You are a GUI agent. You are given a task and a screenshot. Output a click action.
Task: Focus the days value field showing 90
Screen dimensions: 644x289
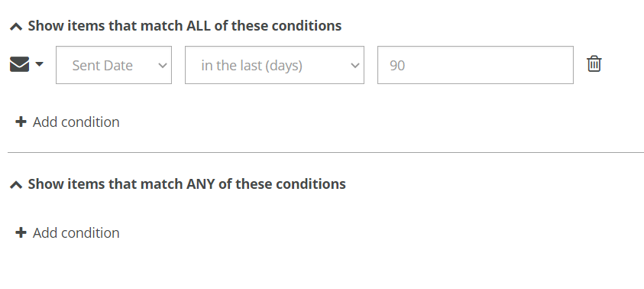point(475,65)
